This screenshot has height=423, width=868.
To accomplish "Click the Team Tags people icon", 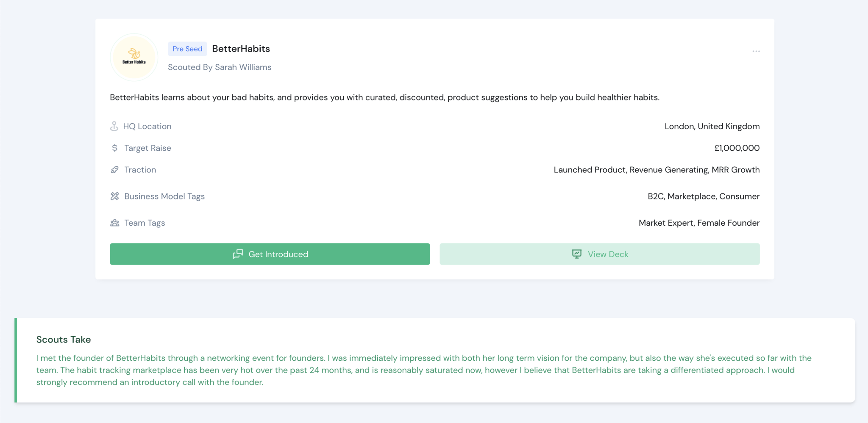I will click(x=114, y=223).
